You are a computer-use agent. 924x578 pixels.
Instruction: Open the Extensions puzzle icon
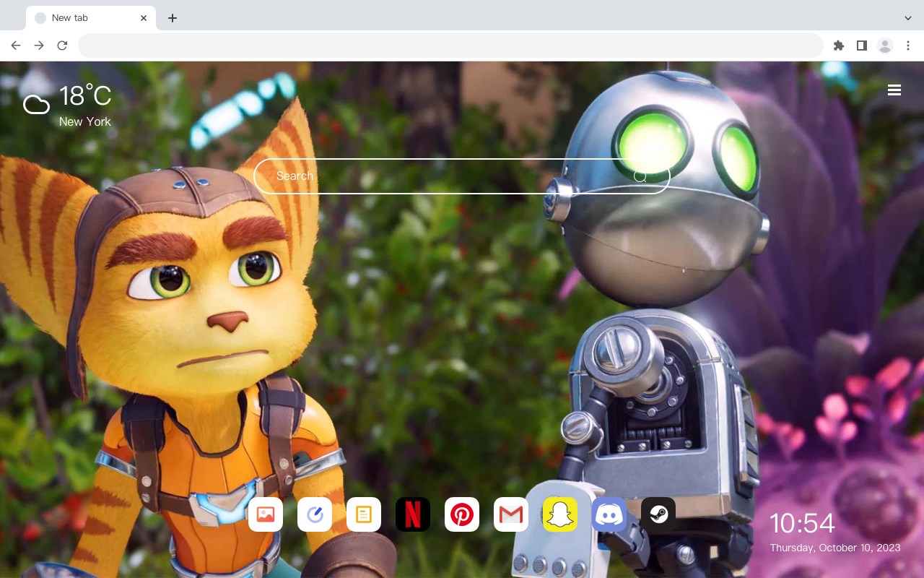pyautogui.click(x=838, y=46)
